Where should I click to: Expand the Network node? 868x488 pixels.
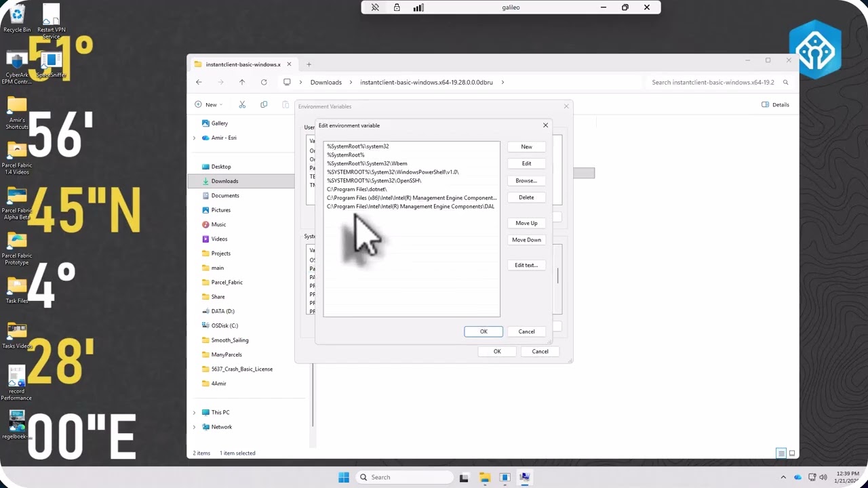click(x=195, y=427)
